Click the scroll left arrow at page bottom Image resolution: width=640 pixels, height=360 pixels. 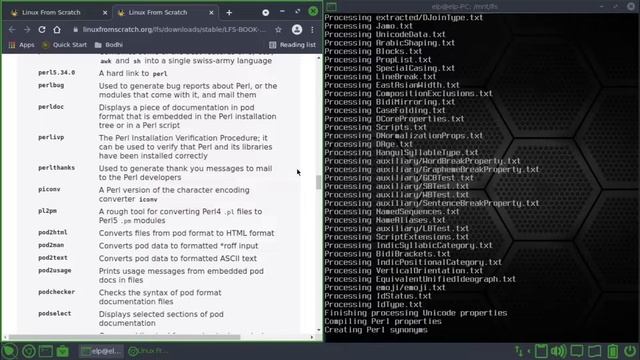coord(5,337)
